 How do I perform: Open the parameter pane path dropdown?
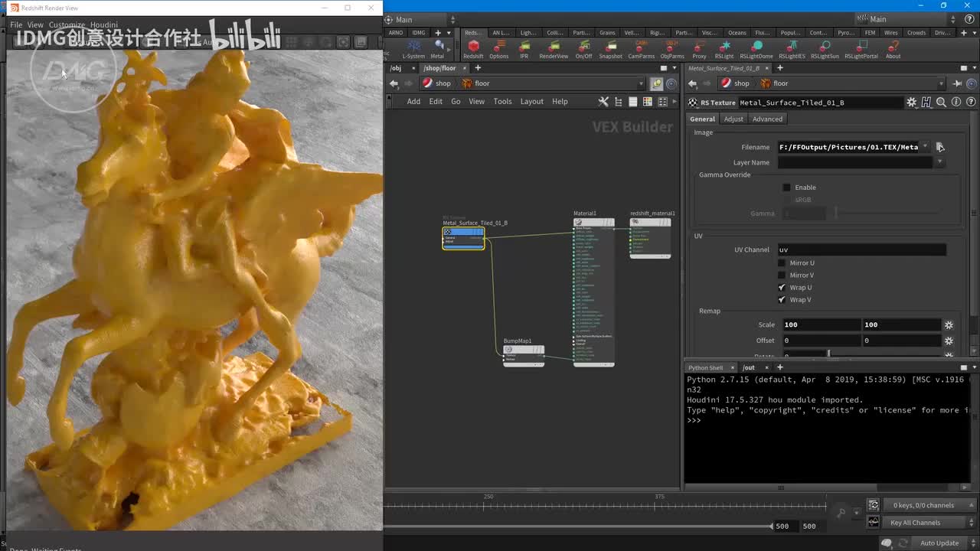point(941,83)
